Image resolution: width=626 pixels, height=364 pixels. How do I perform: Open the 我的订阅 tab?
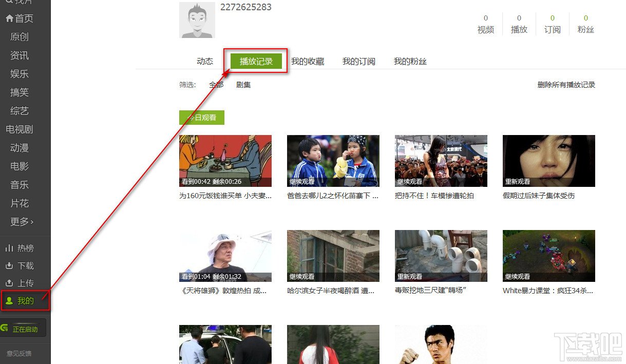(359, 61)
